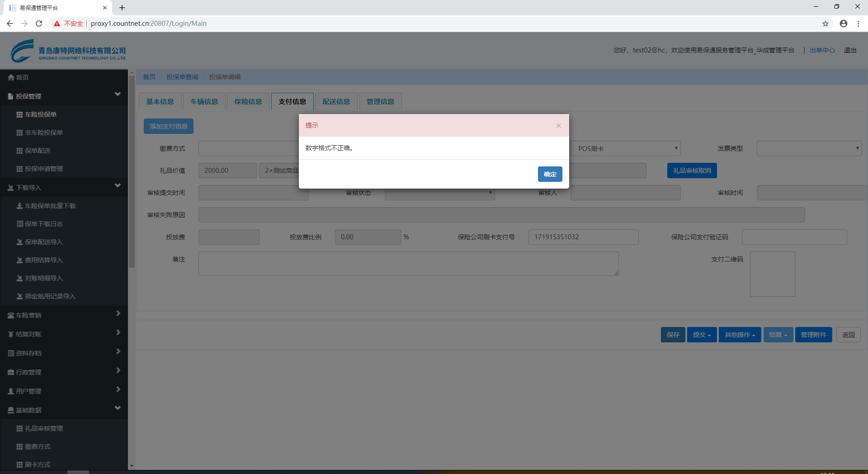Image resolution: width=868 pixels, height=474 pixels.
Task: Expand the 用户管理 menu chevron
Action: tap(118, 389)
